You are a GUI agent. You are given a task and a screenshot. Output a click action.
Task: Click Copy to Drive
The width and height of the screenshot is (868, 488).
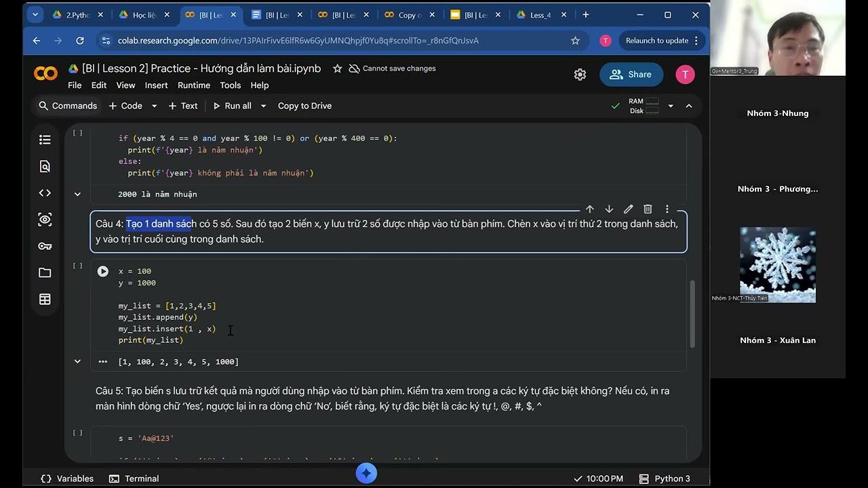(x=304, y=106)
